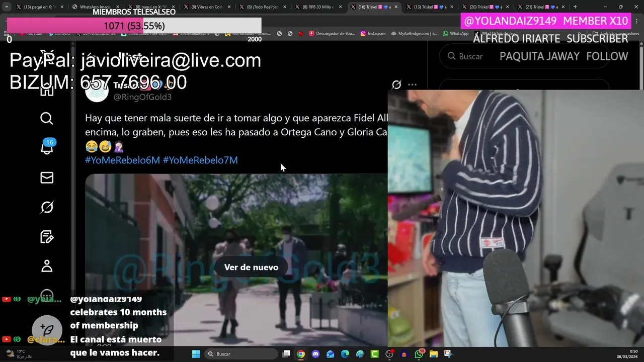Open a new browser tab with plus
Screen dimensions: 644x362
[x=575, y=7]
